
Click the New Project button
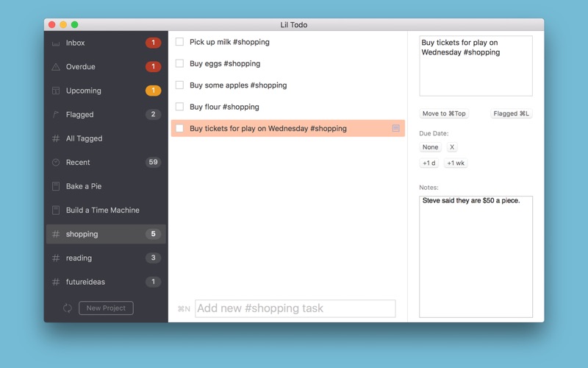tap(106, 308)
